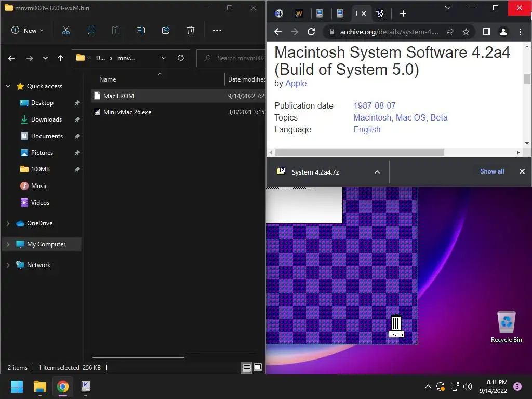
Task: Bookmark this page with the star icon
Action: 466,32
